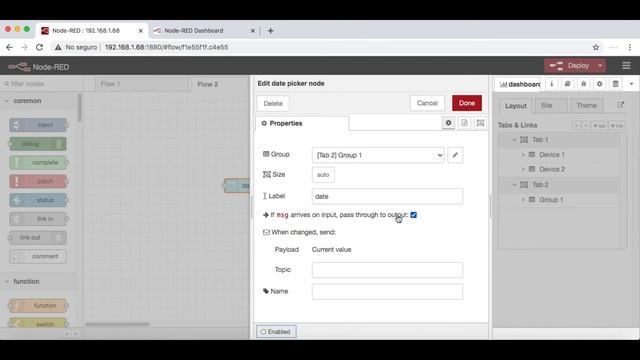Open a new browser tab
Image resolution: width=640 pixels, height=360 pixels.
coord(271,31)
